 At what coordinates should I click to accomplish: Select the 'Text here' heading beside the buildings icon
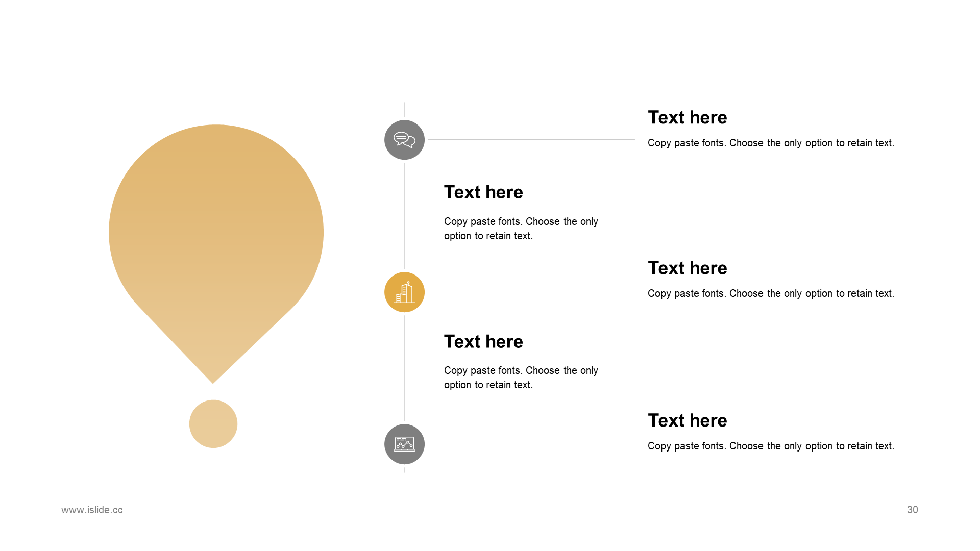click(x=687, y=268)
